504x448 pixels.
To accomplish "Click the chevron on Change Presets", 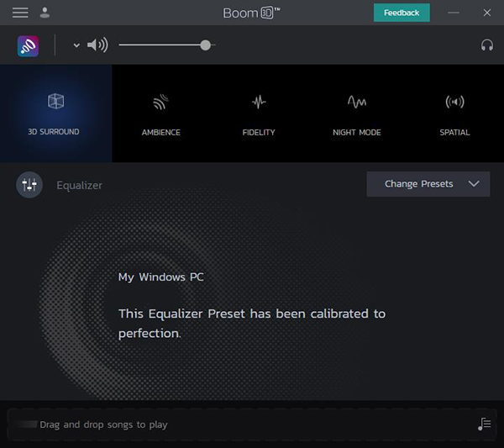I will click(475, 184).
